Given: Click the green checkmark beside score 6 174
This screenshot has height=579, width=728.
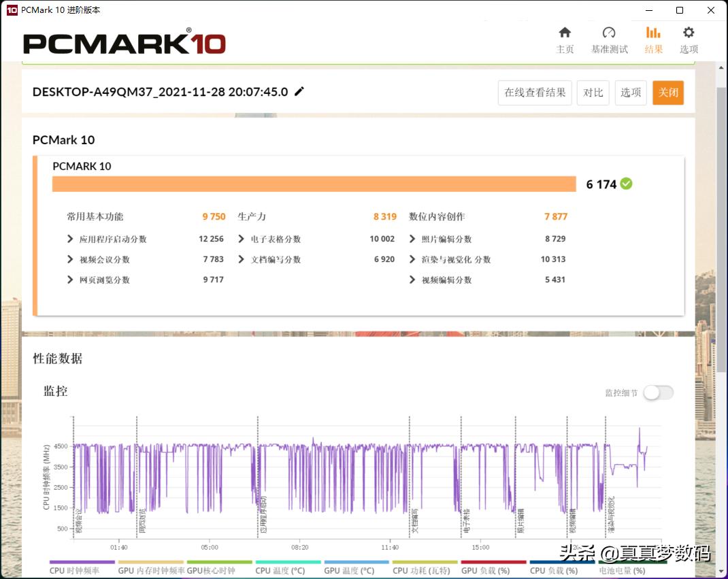Looking at the screenshot, I should [x=626, y=184].
